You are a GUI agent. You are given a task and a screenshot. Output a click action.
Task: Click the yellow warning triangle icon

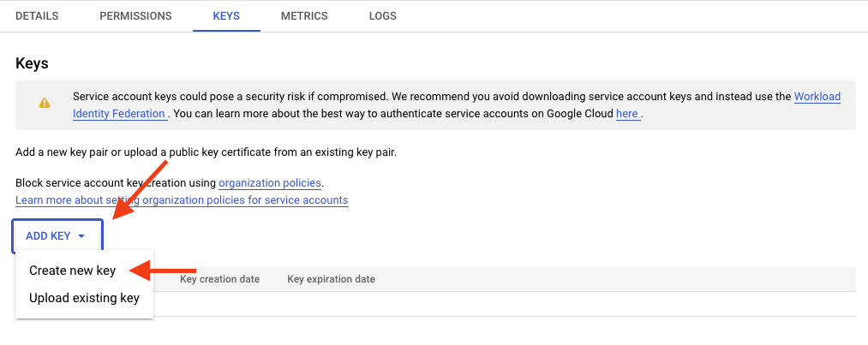44,104
